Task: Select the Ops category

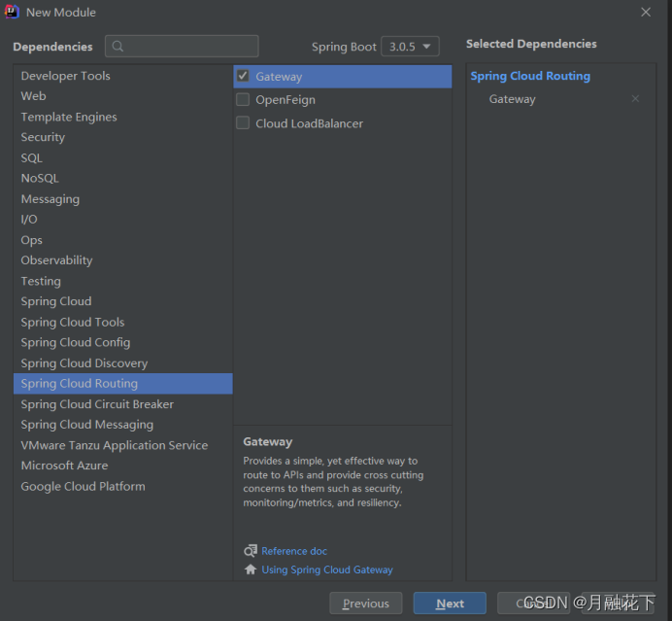Action: tap(123, 240)
